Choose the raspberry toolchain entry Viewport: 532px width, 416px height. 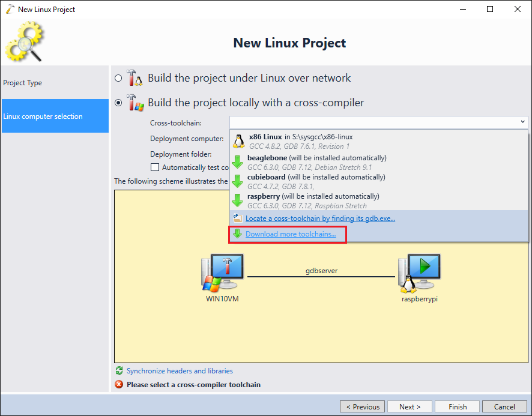pyautogui.click(x=379, y=201)
